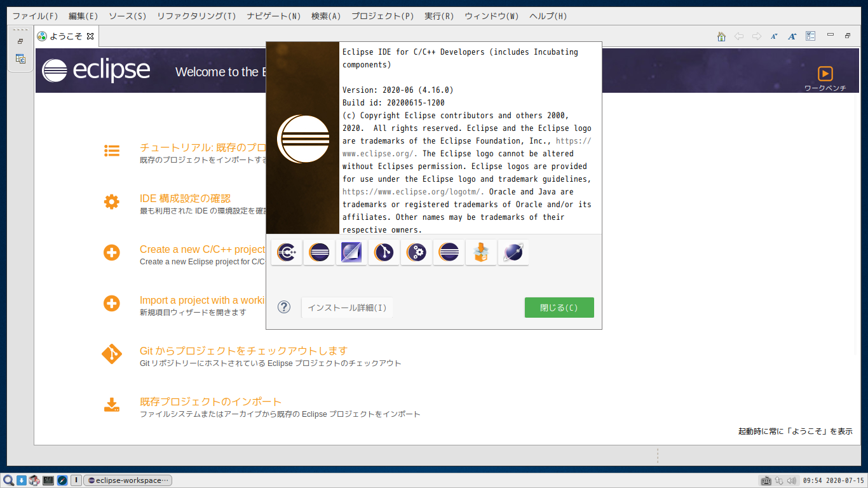Image resolution: width=868 pixels, height=488 pixels.
Task: Click the green 閉じる(C) button
Action: [559, 308]
